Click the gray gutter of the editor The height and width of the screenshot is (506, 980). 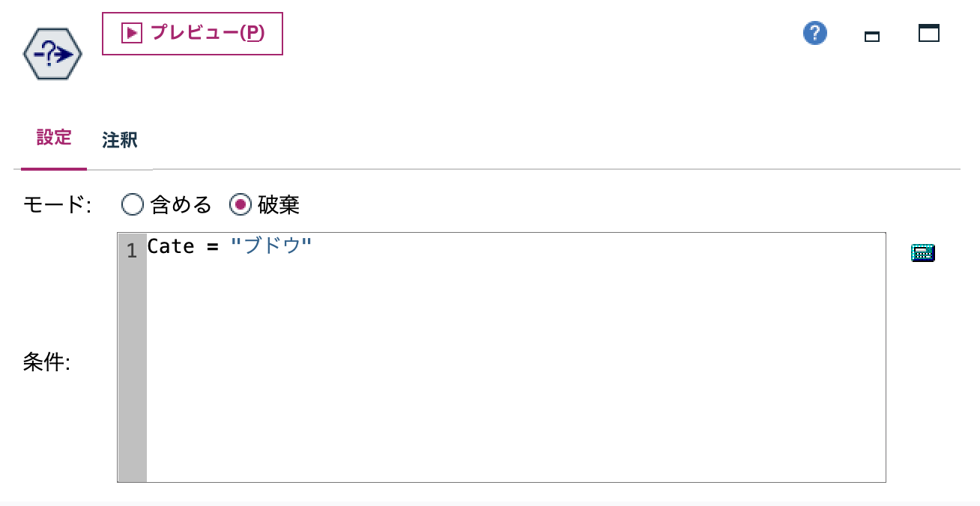[132, 374]
